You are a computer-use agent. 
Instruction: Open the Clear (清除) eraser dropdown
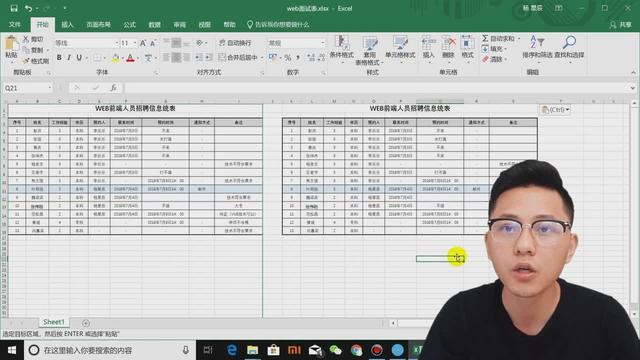[494, 59]
